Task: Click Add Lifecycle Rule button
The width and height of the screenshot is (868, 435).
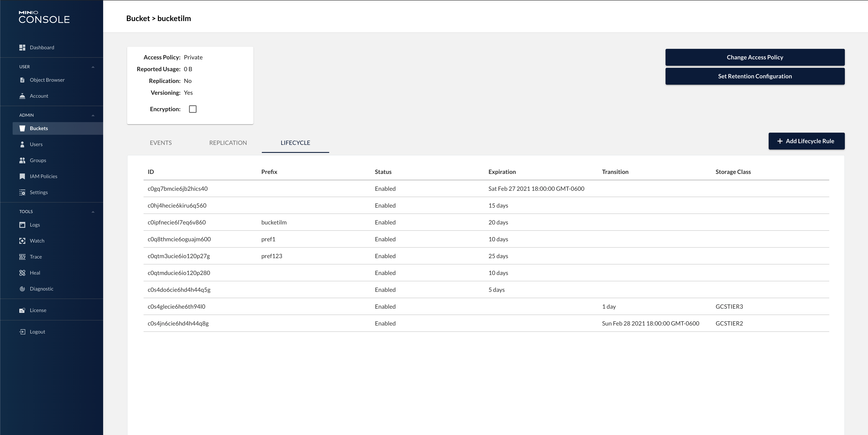Action: pos(806,141)
